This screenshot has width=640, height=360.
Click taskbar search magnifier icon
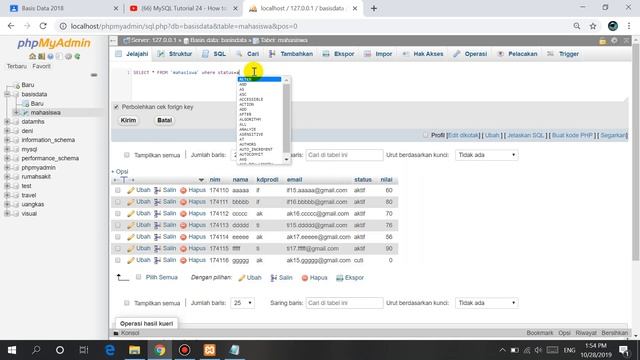click(x=36, y=350)
